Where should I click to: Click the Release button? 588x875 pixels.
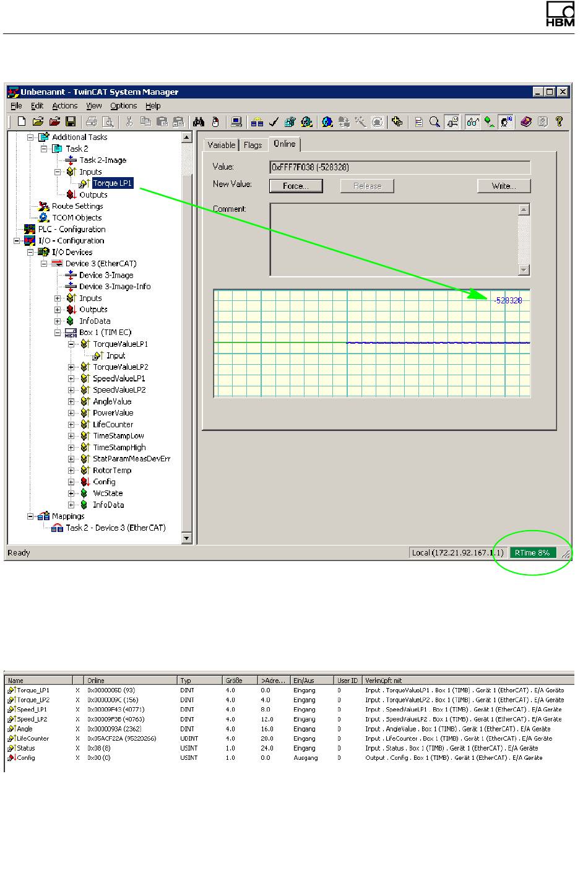(367, 186)
